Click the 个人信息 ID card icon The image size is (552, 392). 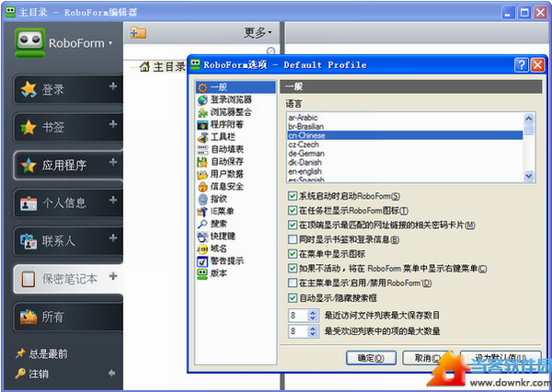pos(29,203)
